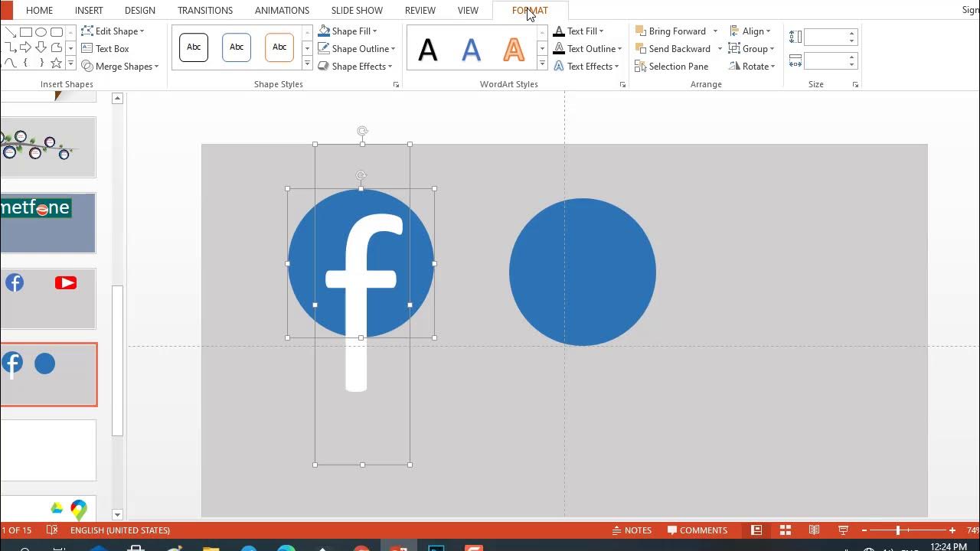Apply orange outlined WordArt A style
This screenshot has width=980, height=551.
[514, 50]
